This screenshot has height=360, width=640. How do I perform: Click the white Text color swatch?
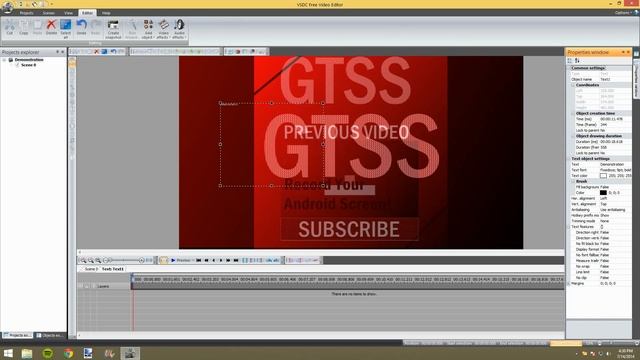coord(603,176)
